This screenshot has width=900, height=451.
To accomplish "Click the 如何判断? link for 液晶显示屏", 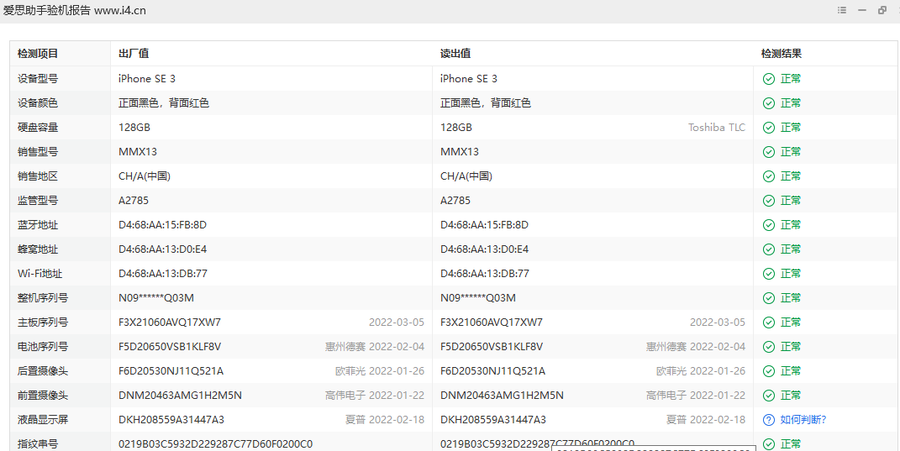I will [x=803, y=420].
